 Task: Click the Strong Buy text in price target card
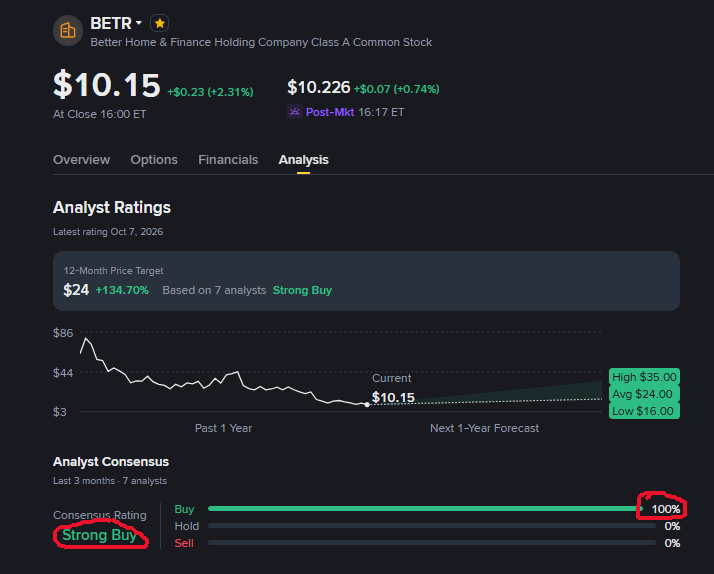(302, 290)
